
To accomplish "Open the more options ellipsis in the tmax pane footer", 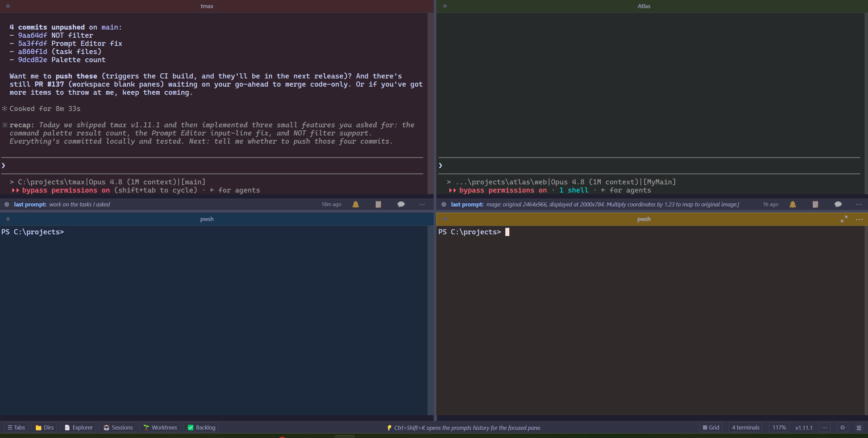I will (x=422, y=204).
